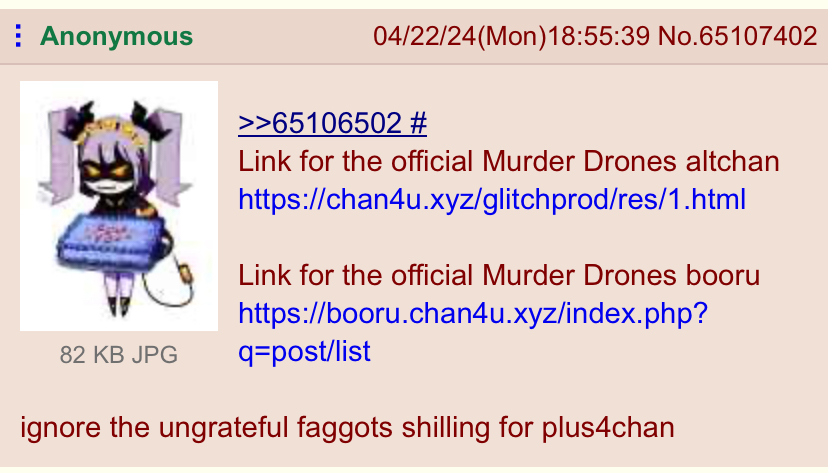This screenshot has height=473, width=828.
Task: Click the q=post/list link continuation
Action: 304,352
